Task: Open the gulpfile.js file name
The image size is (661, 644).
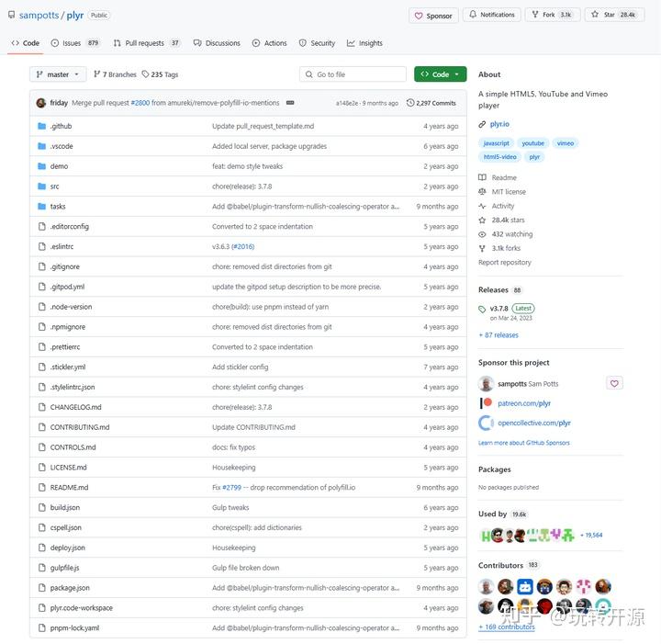Action: coord(64,568)
